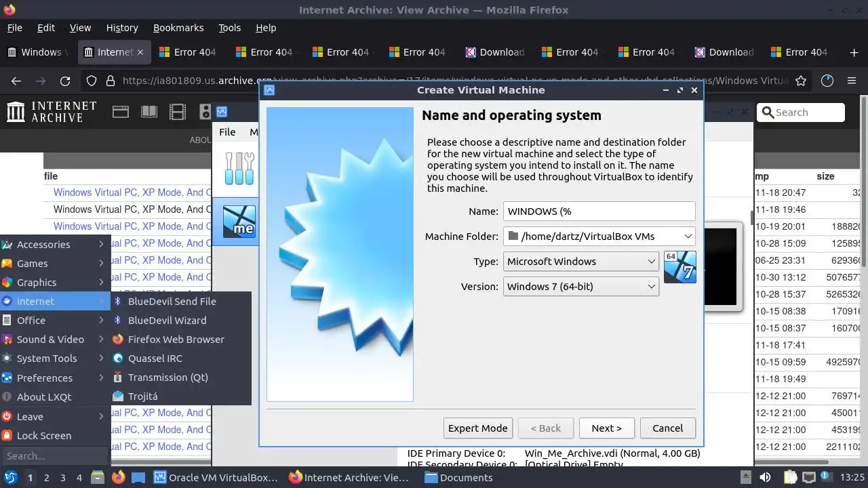Choose Lock Screen

pyautogui.click(x=55, y=435)
